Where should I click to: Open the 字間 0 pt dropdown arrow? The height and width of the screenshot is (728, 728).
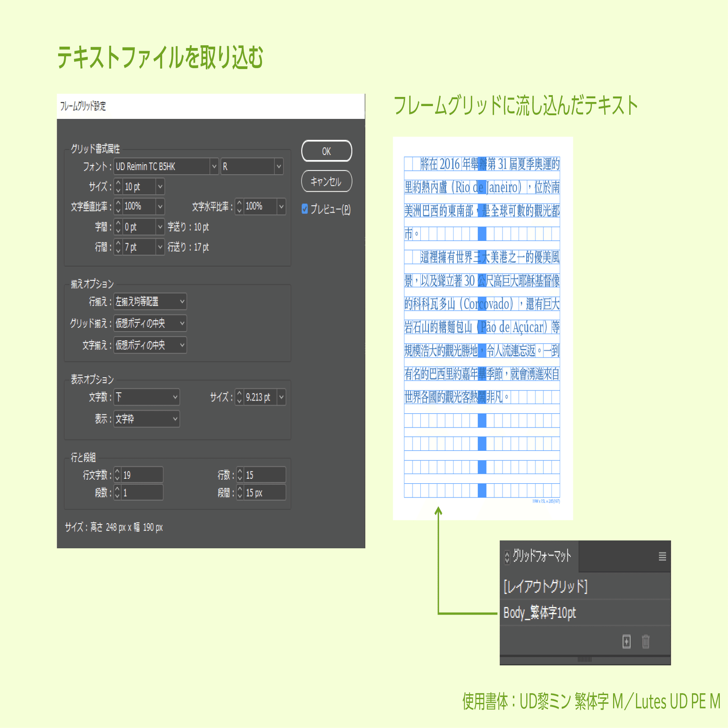[x=160, y=226]
